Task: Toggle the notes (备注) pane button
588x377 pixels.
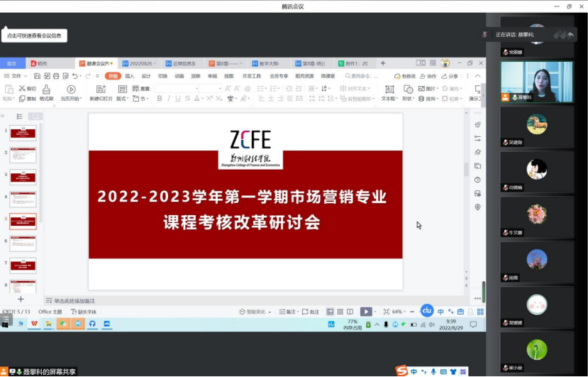Action: coord(289,312)
